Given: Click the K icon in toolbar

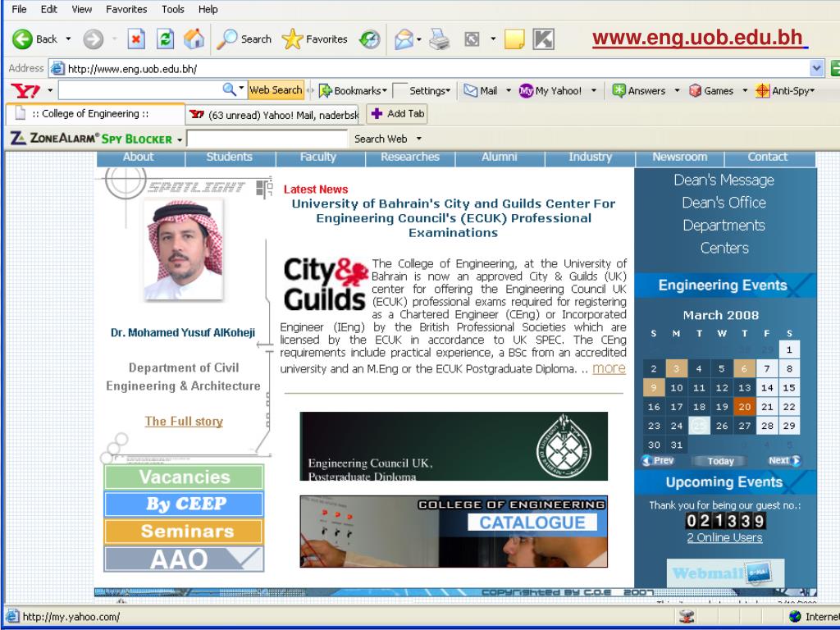Looking at the screenshot, I should point(543,39).
